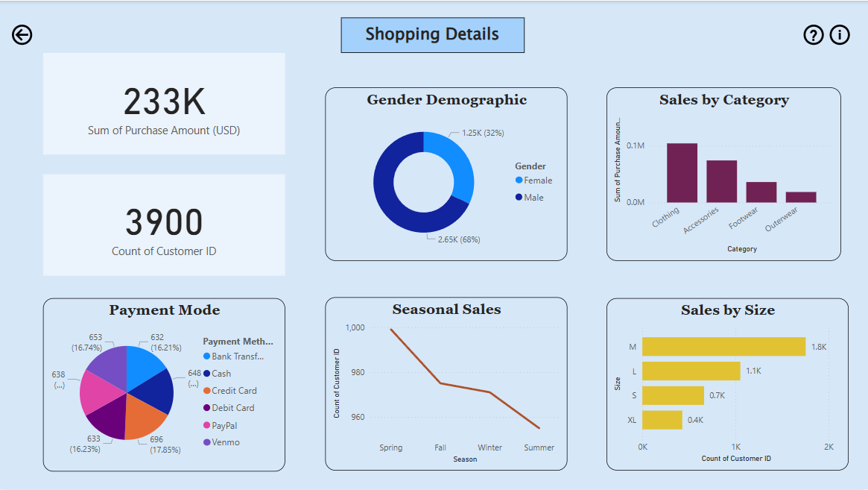Click the Fall point on Seasonal Sales line
868x490 pixels.
pos(440,383)
